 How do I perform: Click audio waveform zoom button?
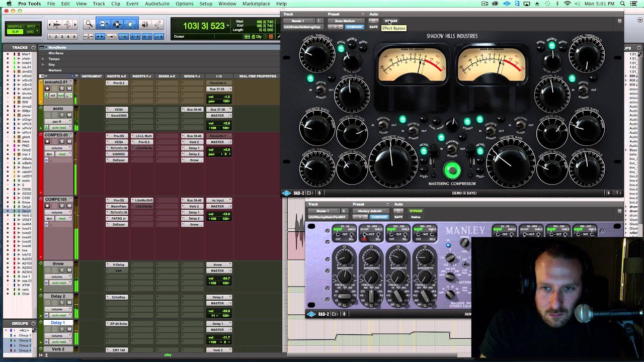57,24
